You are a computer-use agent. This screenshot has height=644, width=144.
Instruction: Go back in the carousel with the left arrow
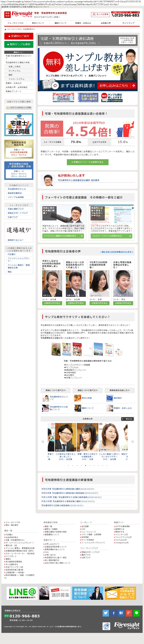tap(43, 442)
